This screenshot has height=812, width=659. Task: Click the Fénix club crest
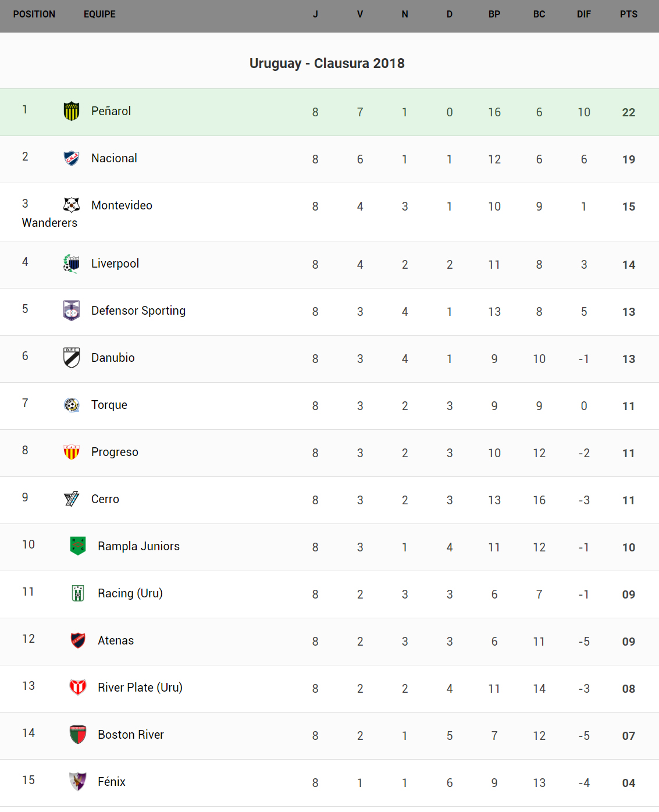(78, 782)
